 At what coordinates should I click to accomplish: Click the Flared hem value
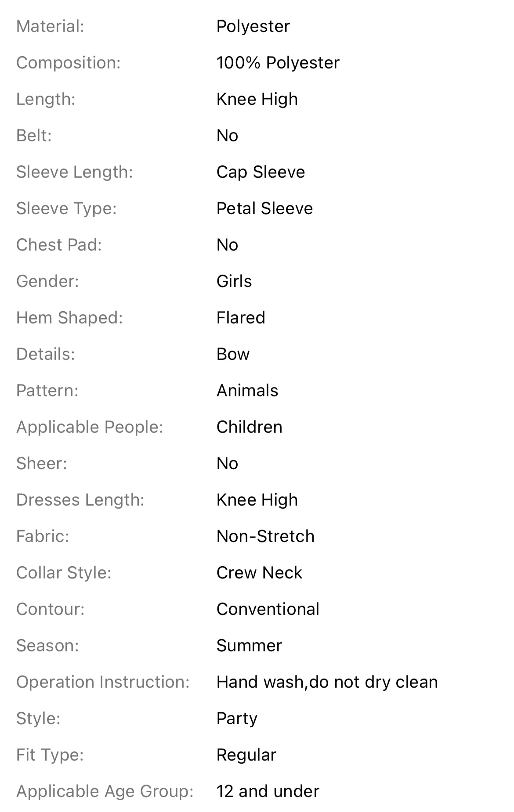point(241,318)
